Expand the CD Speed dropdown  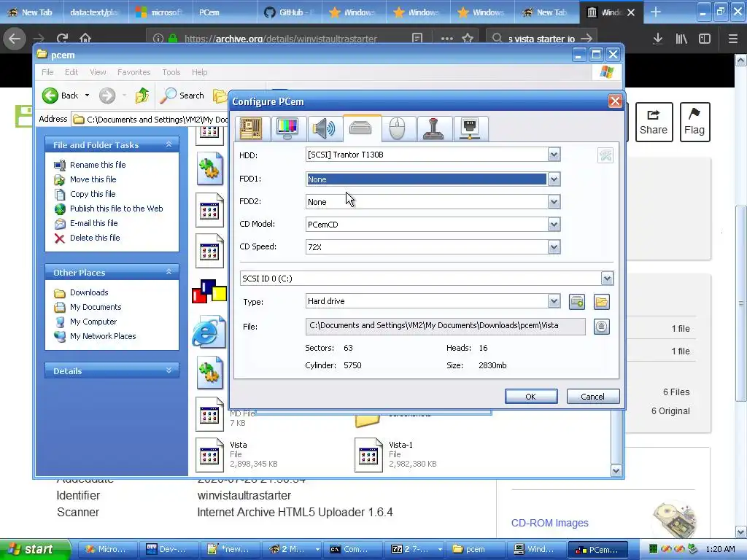pos(554,247)
